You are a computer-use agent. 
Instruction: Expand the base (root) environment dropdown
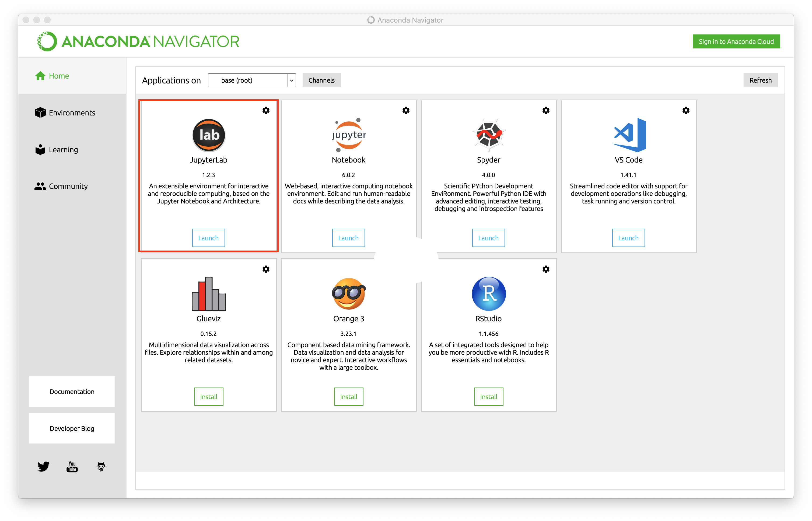click(x=251, y=80)
